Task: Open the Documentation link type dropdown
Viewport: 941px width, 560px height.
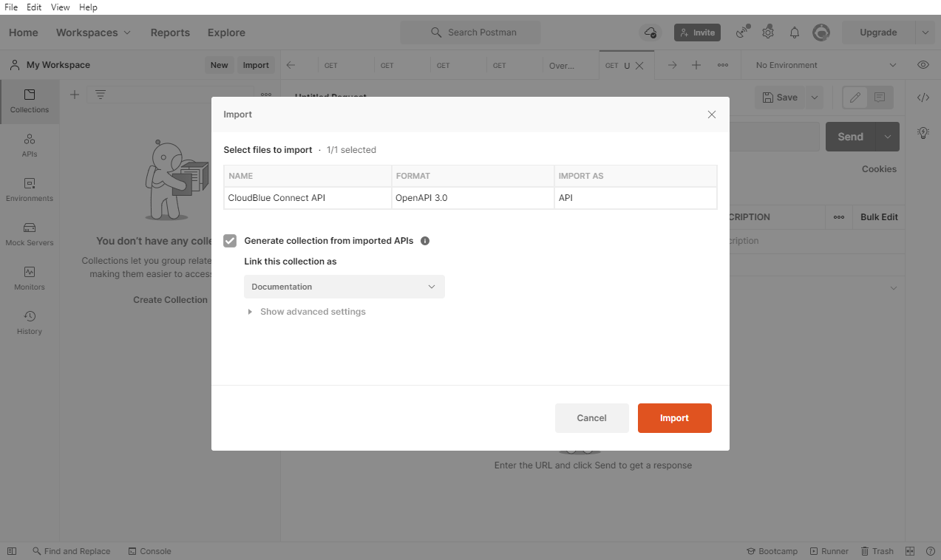Action: (344, 287)
